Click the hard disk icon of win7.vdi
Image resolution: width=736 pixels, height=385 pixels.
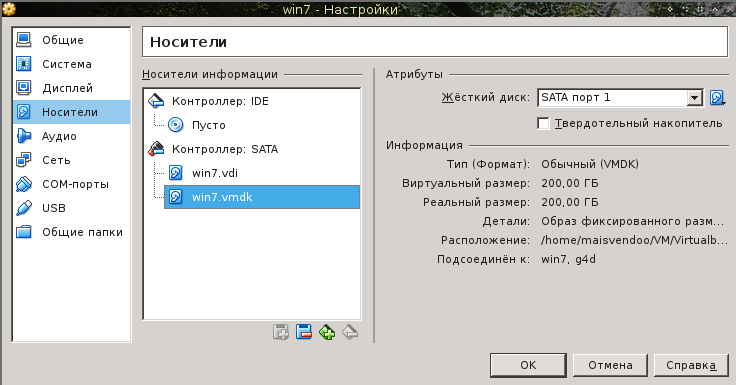[x=176, y=173]
